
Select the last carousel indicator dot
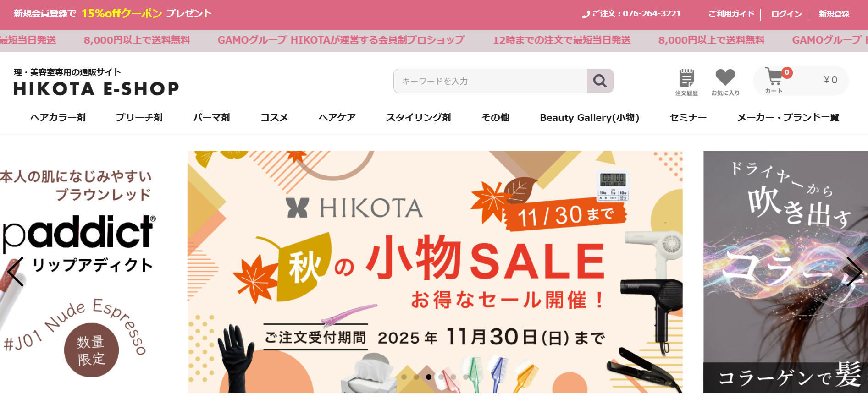tap(465, 377)
